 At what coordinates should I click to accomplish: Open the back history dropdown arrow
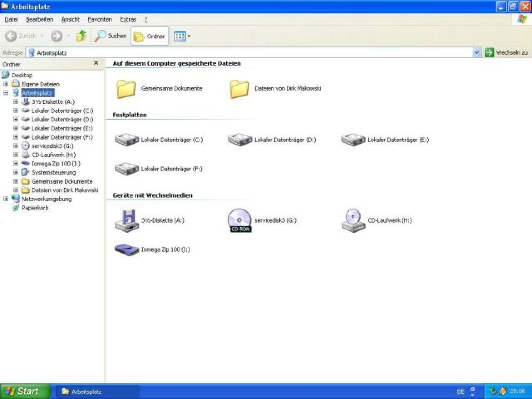(42, 36)
